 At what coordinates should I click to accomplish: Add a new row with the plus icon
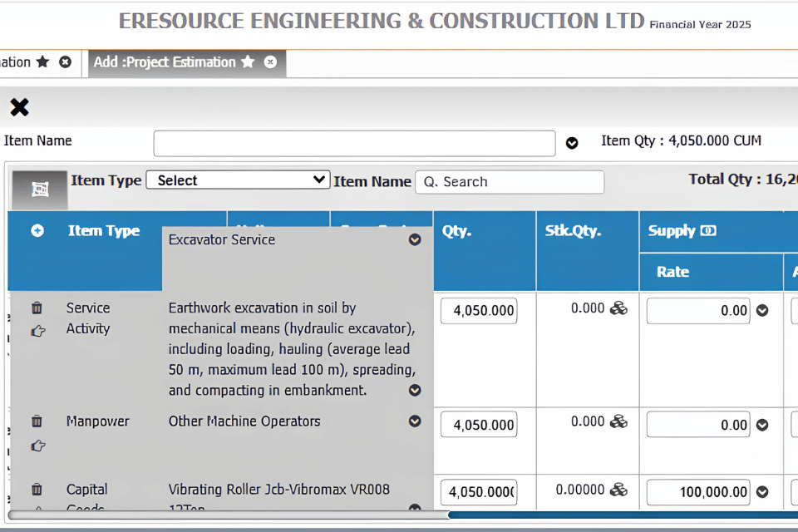[x=37, y=230]
